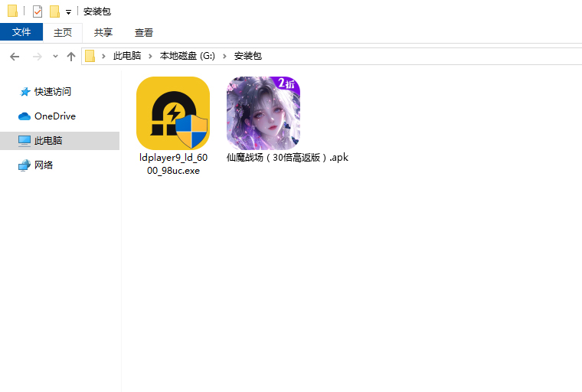Switch to the 共享 ribbon tab
This screenshot has height=392, width=582.
pyautogui.click(x=103, y=32)
